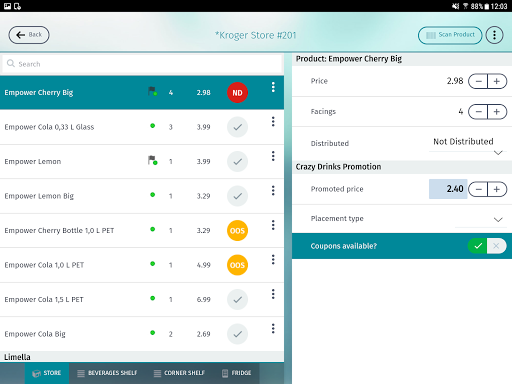Open three-dot menu for Empower Lemon row
512x384 pixels.
pos(273,156)
